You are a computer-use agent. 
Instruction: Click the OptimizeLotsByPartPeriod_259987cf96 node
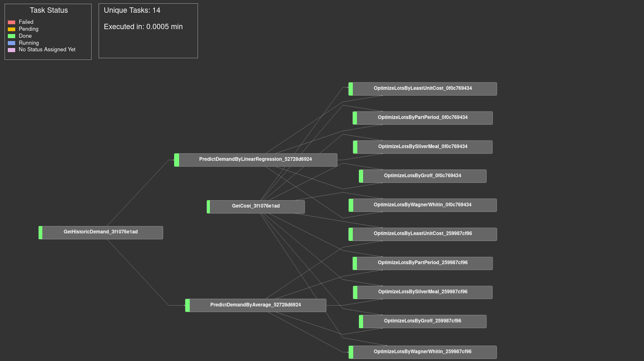423,263
